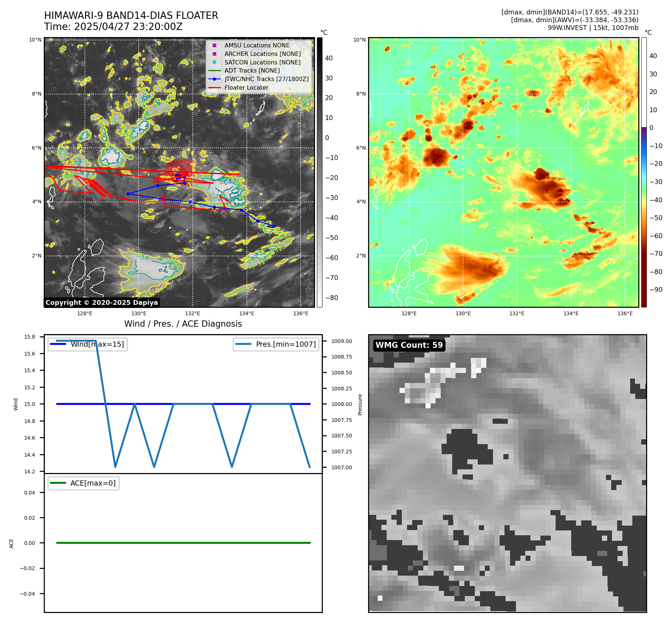Click the horizontal blue wind line at 15.0
This screenshot has height=626, width=672.
tap(183, 404)
